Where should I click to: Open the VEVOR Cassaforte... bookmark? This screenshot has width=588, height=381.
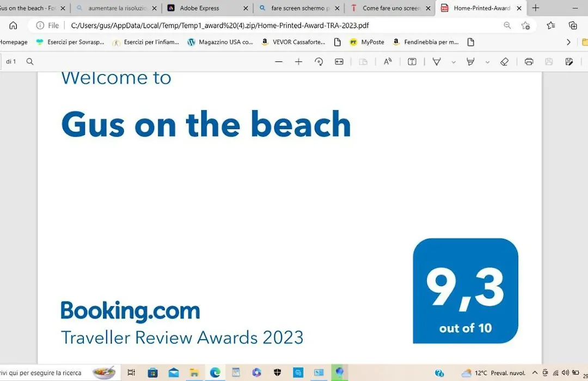click(293, 42)
